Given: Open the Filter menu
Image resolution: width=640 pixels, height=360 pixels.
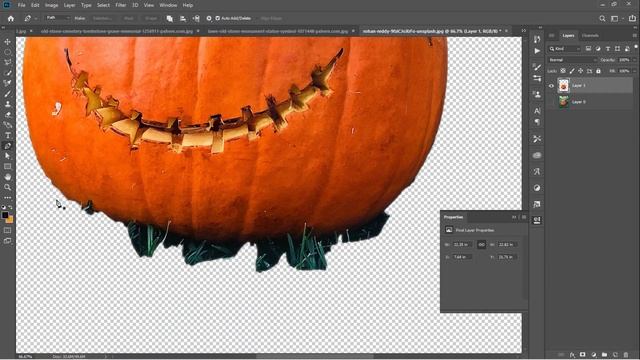Looking at the screenshot, I should [x=120, y=5].
